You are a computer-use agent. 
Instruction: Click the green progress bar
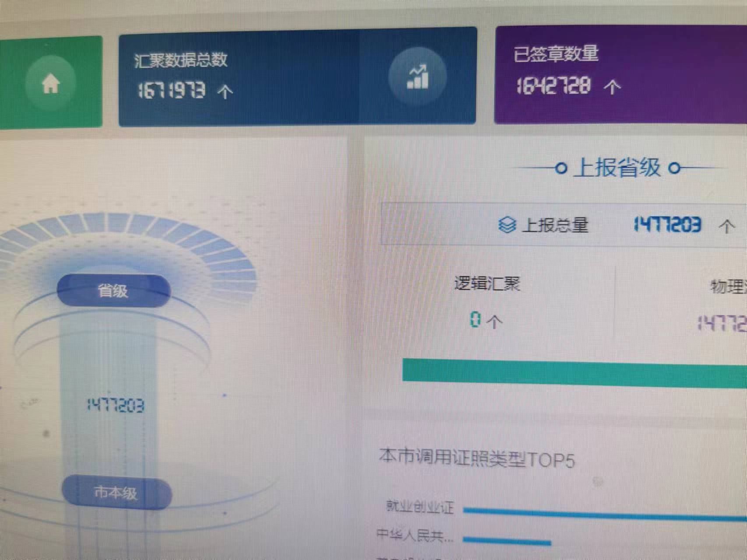coord(574,373)
